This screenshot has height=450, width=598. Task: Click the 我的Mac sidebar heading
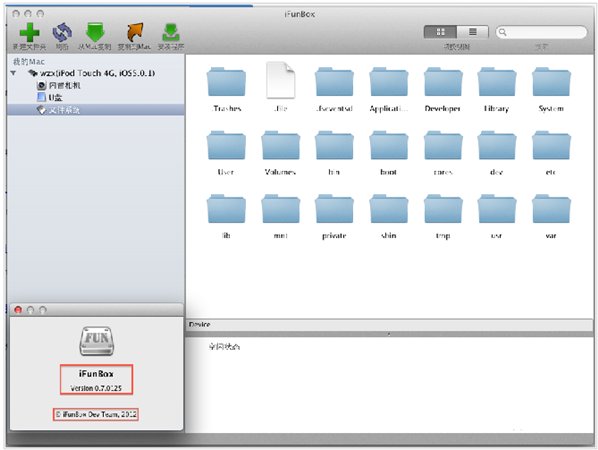click(x=29, y=61)
